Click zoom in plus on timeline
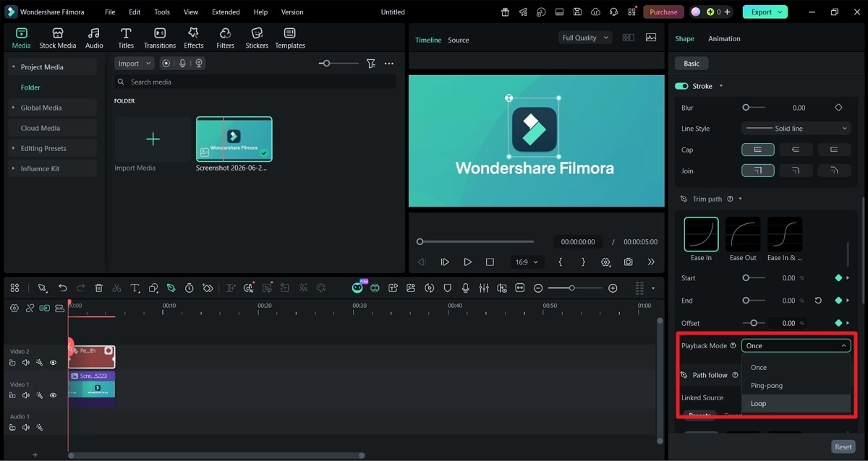The image size is (868, 461). coord(613,288)
